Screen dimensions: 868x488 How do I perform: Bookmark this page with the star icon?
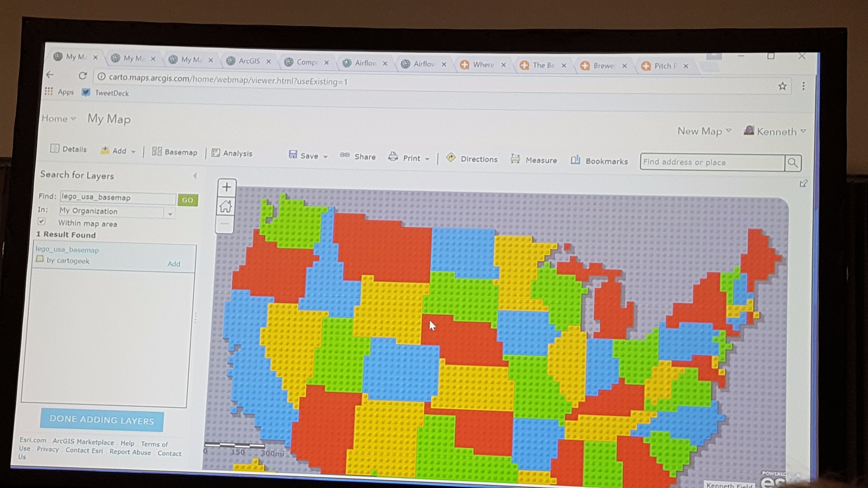coord(783,86)
